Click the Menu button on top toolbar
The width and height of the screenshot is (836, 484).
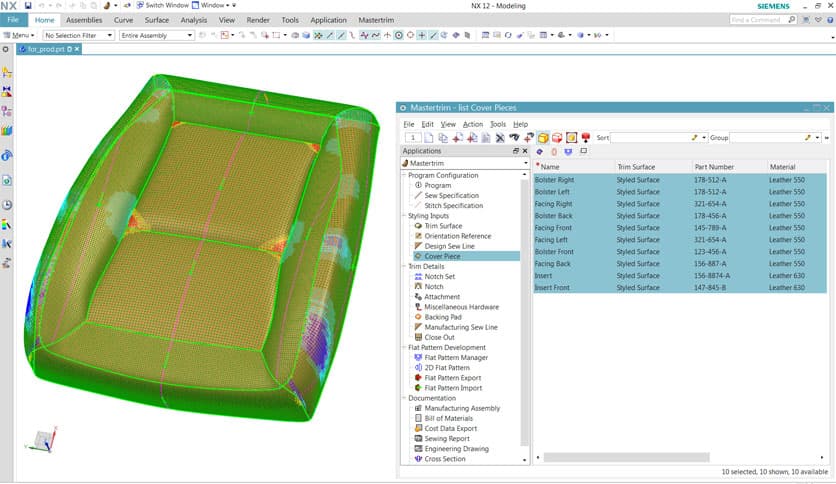[x=21, y=35]
